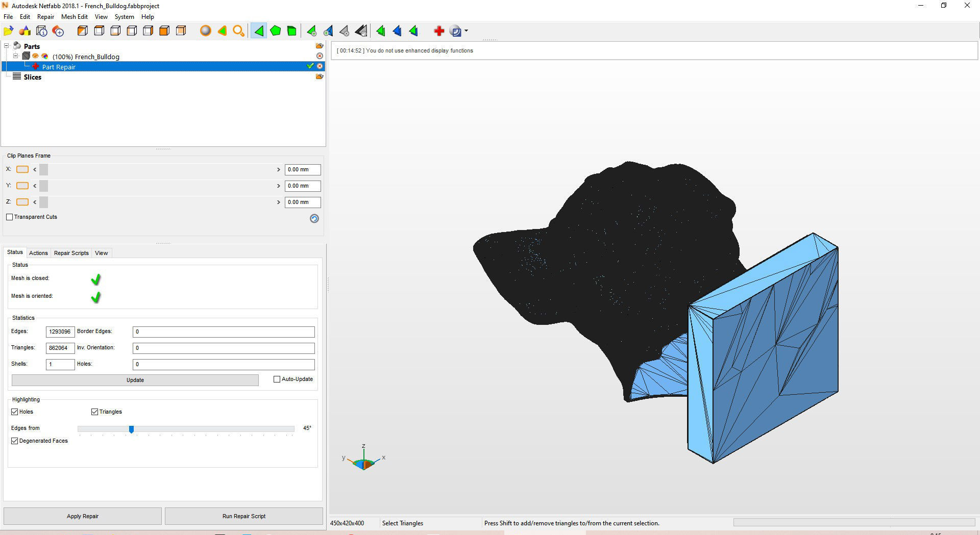Activate the green pentagon surface selection tool
The width and height of the screenshot is (980, 535).
(276, 31)
